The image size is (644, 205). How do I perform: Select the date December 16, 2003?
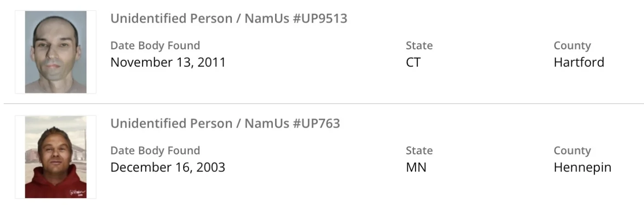pos(168,167)
